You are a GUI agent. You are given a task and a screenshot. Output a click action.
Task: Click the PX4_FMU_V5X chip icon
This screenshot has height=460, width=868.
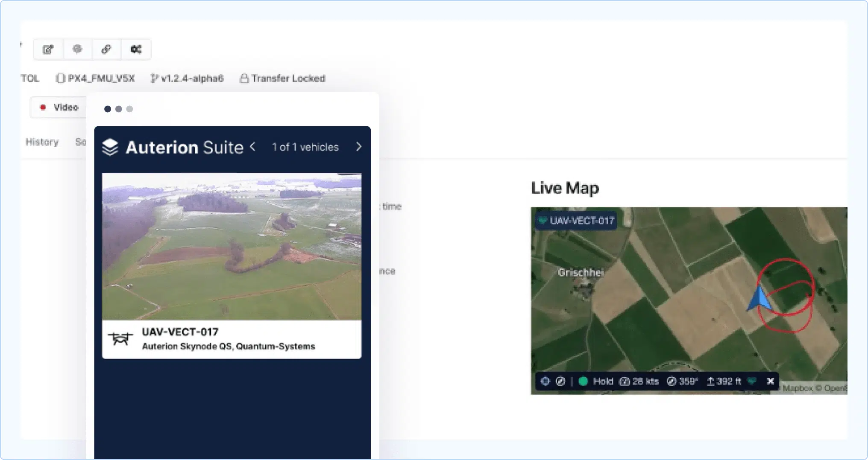pyautogui.click(x=61, y=79)
